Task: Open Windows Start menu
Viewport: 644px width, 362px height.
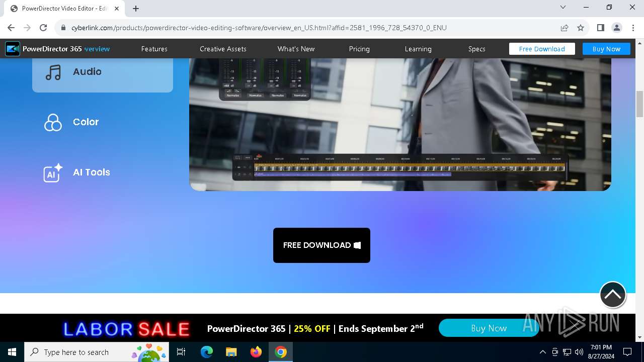Action: click(12, 352)
